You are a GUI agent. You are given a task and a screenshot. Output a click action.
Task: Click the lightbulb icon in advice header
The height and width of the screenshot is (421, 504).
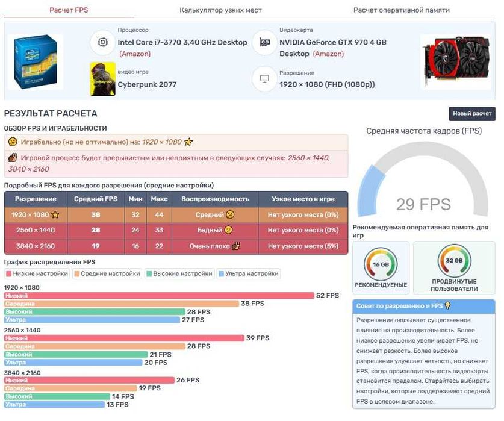point(447,305)
